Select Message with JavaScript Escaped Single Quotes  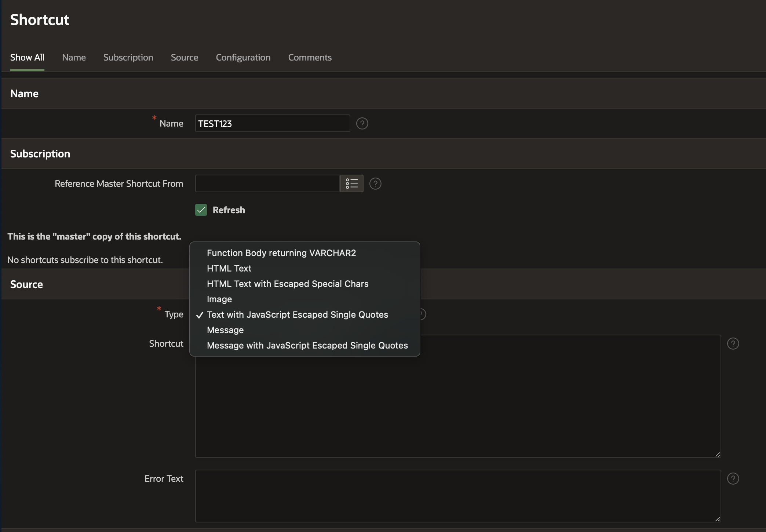click(x=307, y=346)
